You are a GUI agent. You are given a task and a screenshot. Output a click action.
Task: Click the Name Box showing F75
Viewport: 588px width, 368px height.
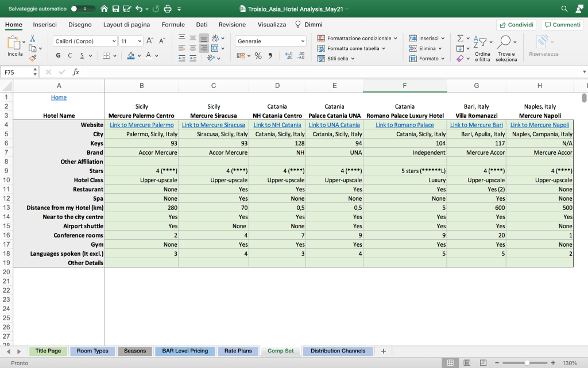pyautogui.click(x=17, y=72)
